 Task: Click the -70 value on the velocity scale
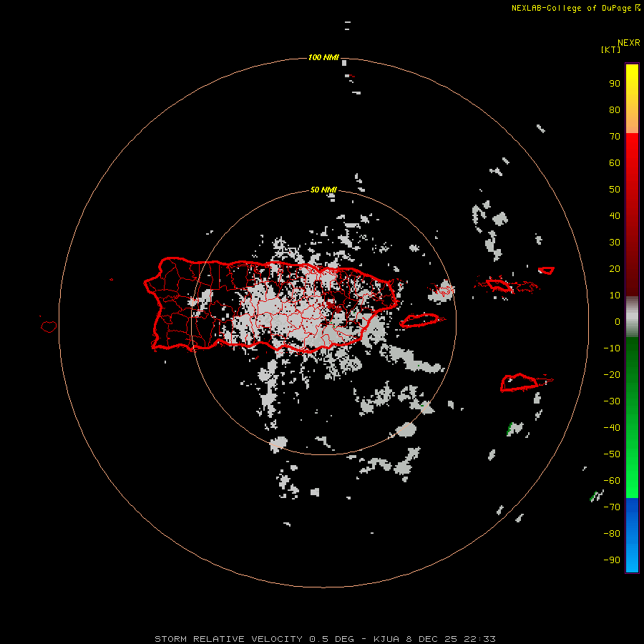coord(612,507)
